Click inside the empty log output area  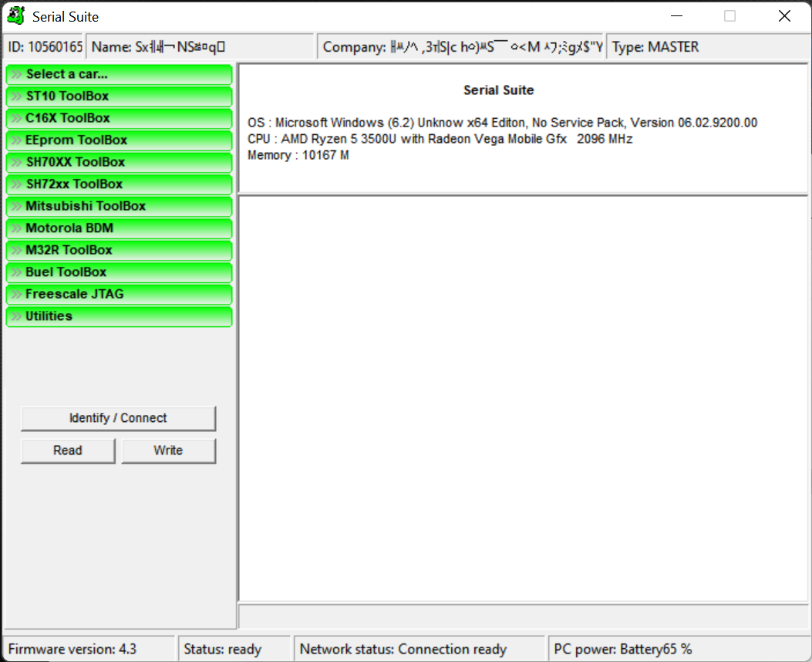coord(523,397)
